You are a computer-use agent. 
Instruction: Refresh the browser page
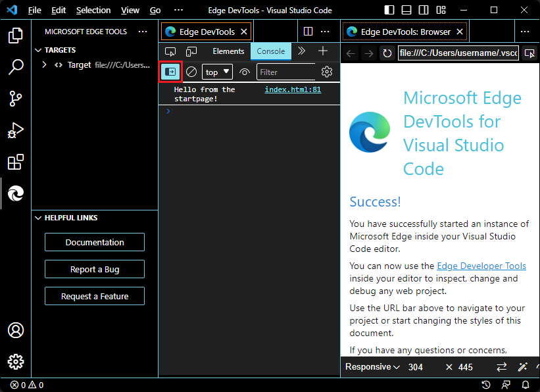(387, 53)
